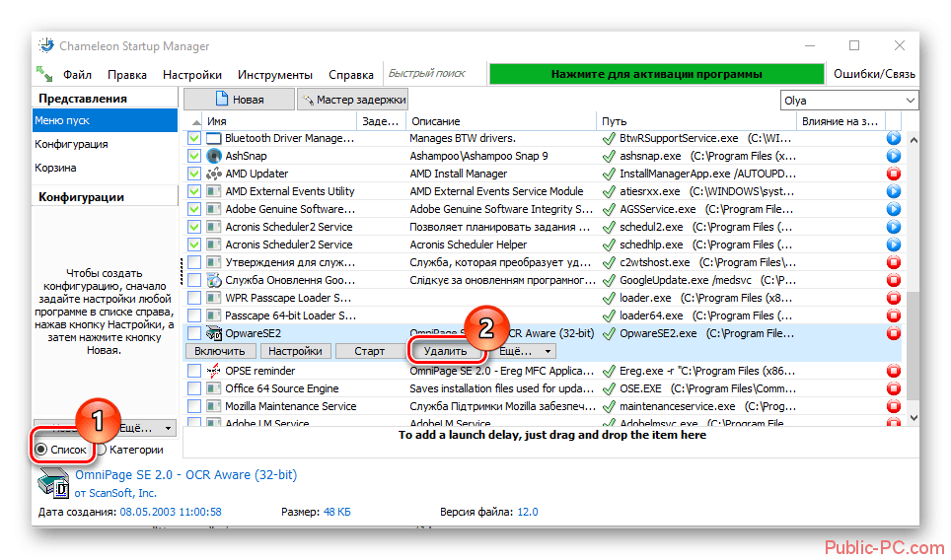Sort by the Путь column header
Image resolution: width=951 pixels, height=560 pixels.
695,121
